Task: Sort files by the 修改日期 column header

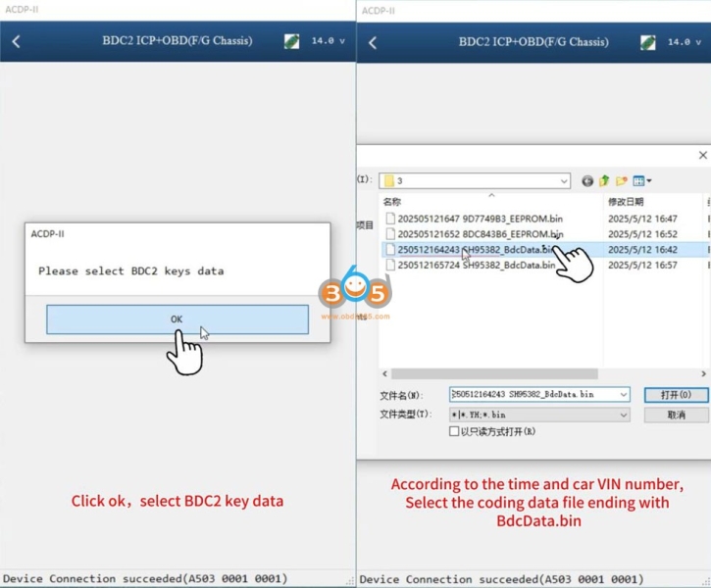Action: coord(626,202)
